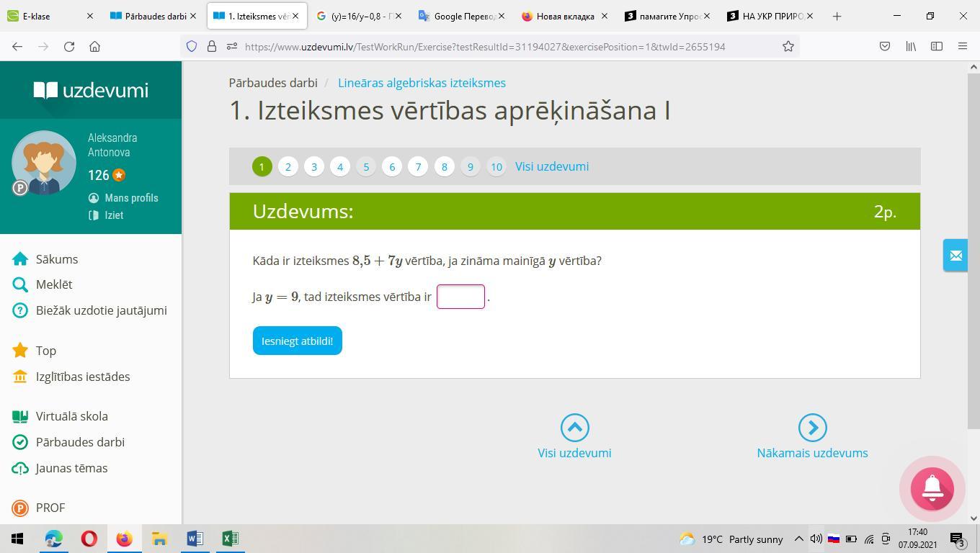This screenshot has width=980, height=553.
Task: Select exercise number 3
Action: click(x=313, y=166)
